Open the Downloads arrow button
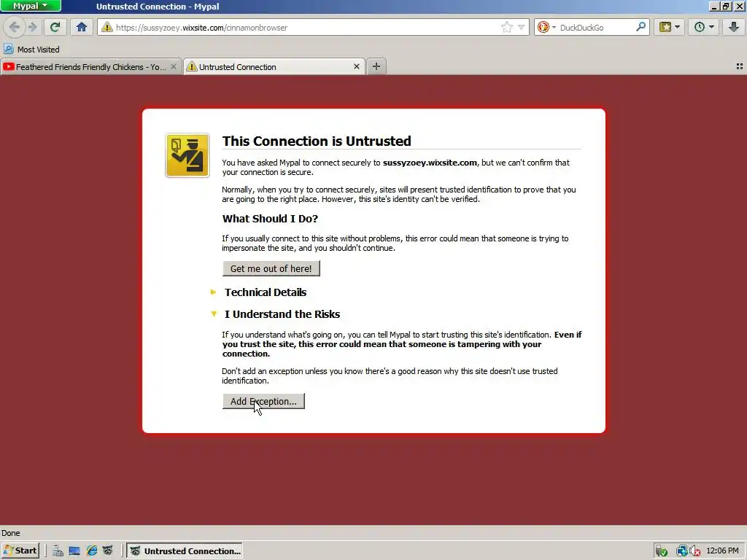The height and width of the screenshot is (560, 747). [x=734, y=27]
